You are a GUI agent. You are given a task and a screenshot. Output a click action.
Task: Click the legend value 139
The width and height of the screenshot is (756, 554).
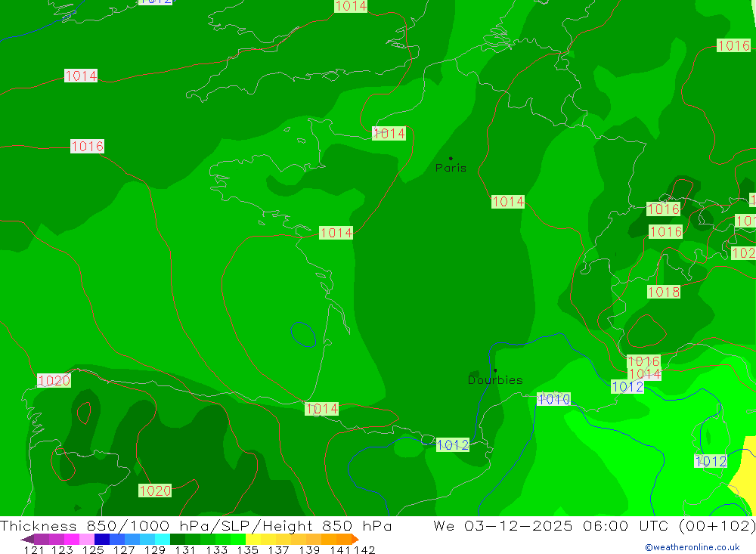click(x=309, y=549)
